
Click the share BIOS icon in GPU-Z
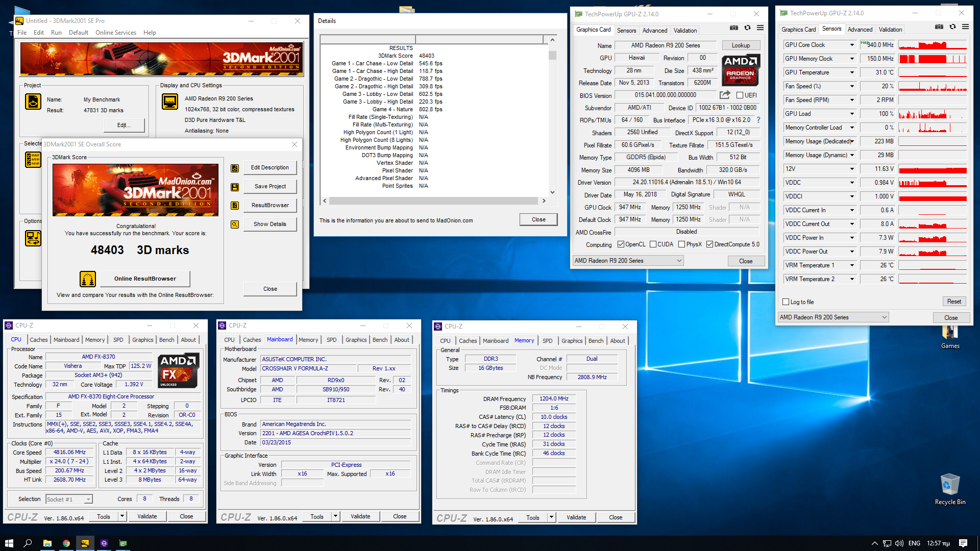click(x=725, y=95)
